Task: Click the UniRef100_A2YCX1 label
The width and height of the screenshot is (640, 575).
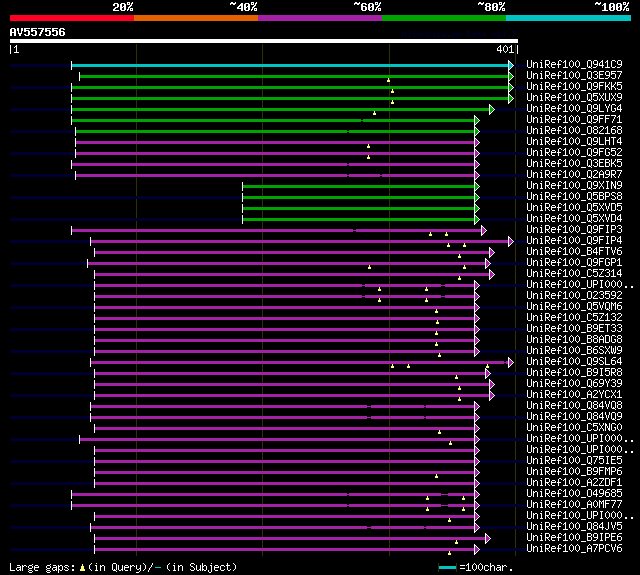Action: (x=574, y=395)
